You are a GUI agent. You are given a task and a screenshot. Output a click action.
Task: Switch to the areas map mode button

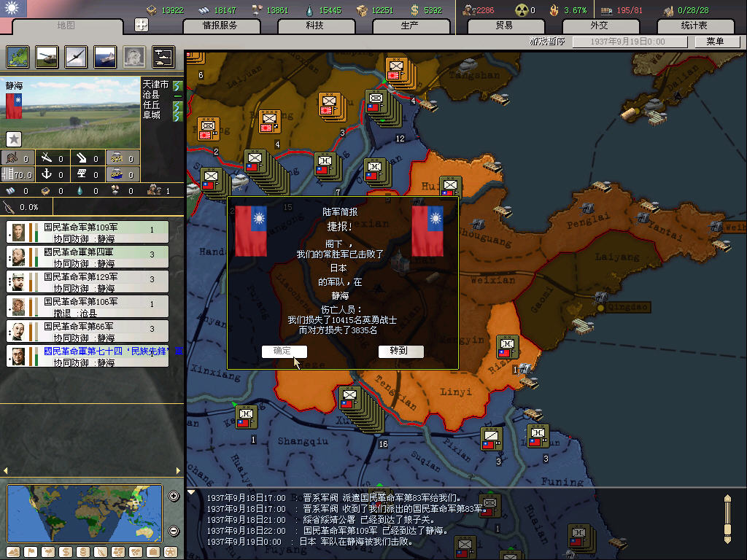pyautogui.click(x=136, y=552)
